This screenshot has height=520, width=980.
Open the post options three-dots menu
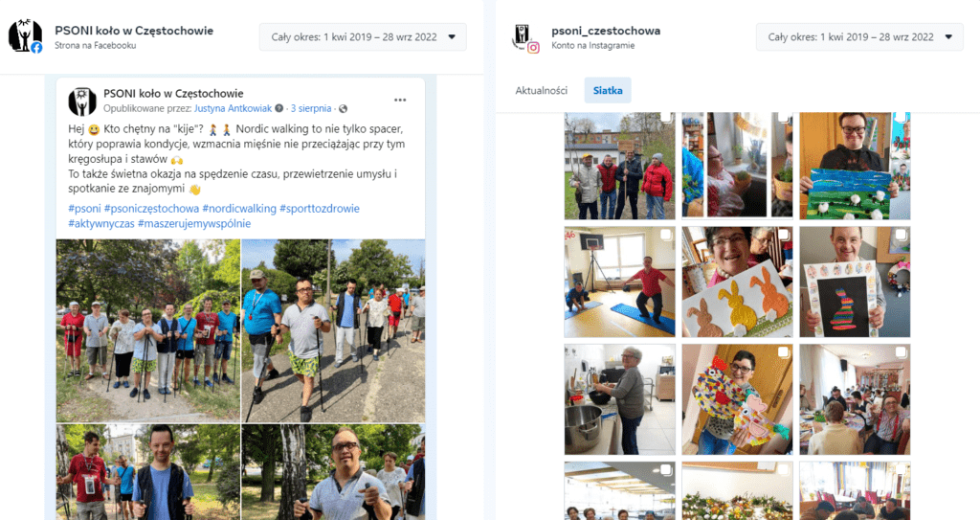click(x=400, y=101)
